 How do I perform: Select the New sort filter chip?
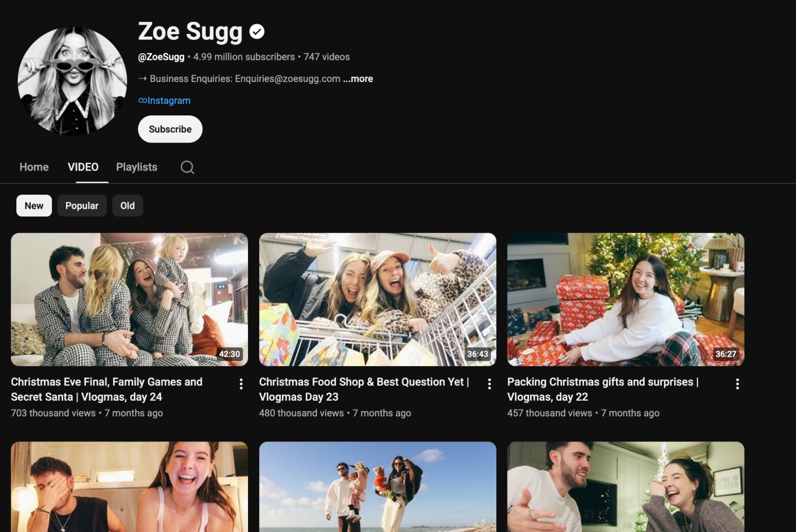pyautogui.click(x=34, y=206)
